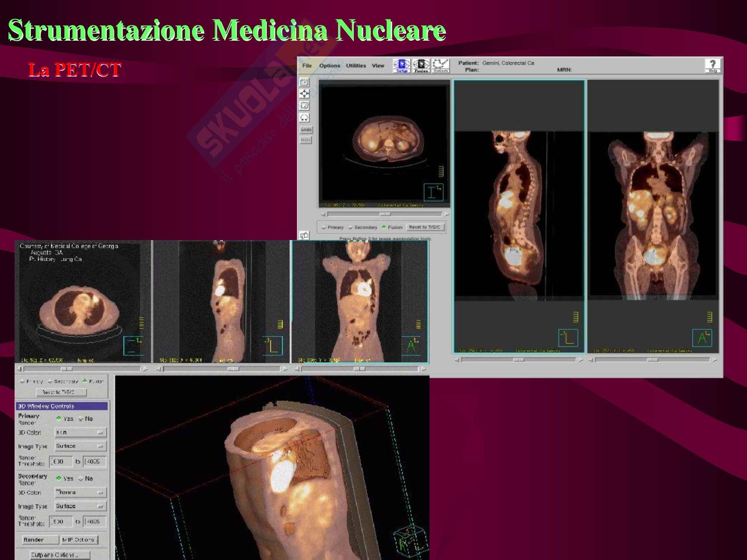747x560 pixels.
Task: Open the Utilities menu
Action: 356,66
